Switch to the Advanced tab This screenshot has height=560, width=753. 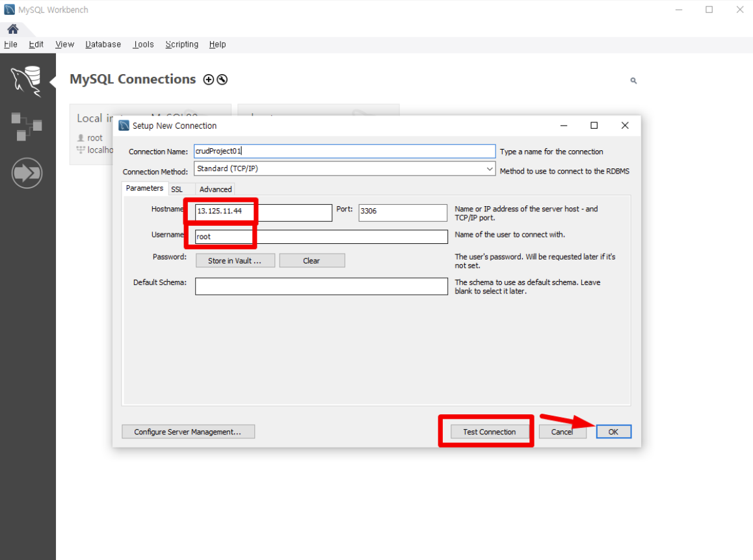[x=216, y=189]
